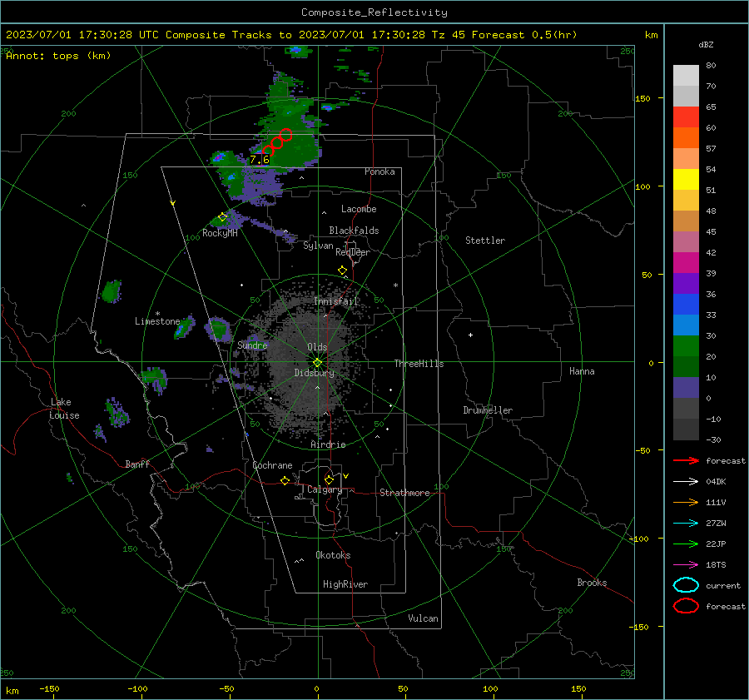Click the white 04DK arrow legend icon
Screen dimensions: 749x700
(x=686, y=482)
